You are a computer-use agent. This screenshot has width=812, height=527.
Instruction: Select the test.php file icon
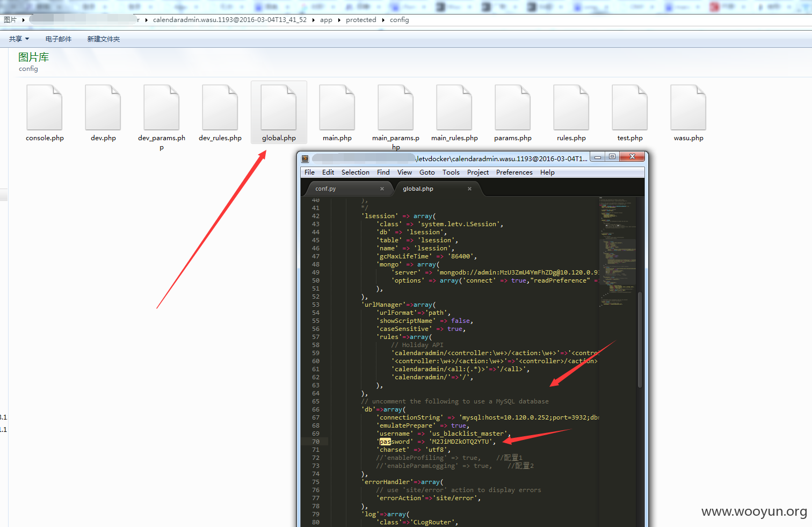630,107
